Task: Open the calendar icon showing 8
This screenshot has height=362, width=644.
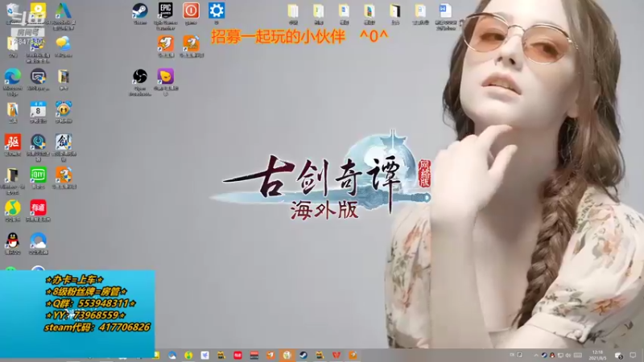Action: (x=38, y=110)
